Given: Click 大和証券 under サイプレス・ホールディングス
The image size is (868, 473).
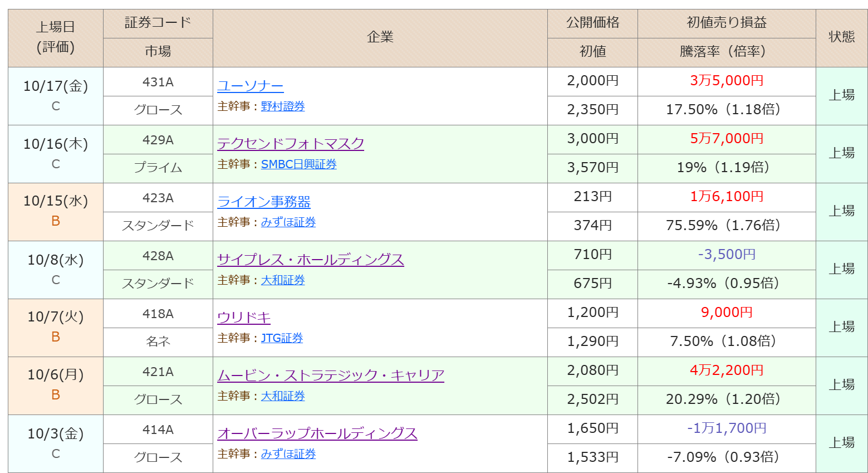Looking at the screenshot, I should [283, 280].
